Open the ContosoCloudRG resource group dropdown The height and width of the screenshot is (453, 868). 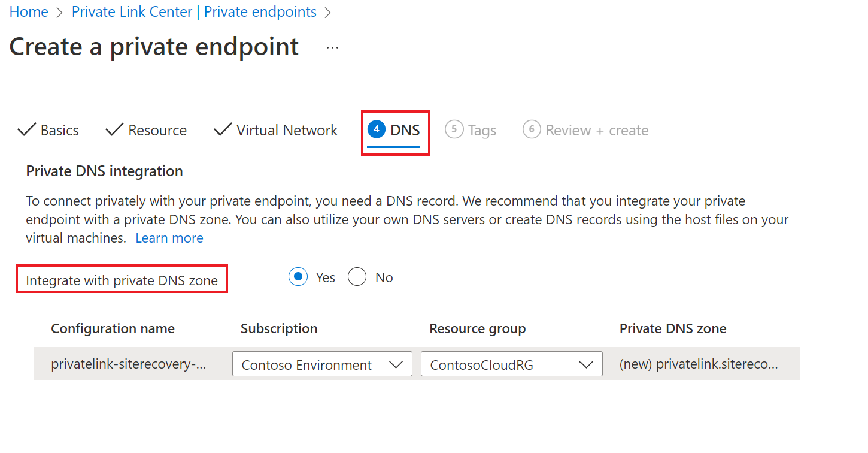tap(511, 364)
